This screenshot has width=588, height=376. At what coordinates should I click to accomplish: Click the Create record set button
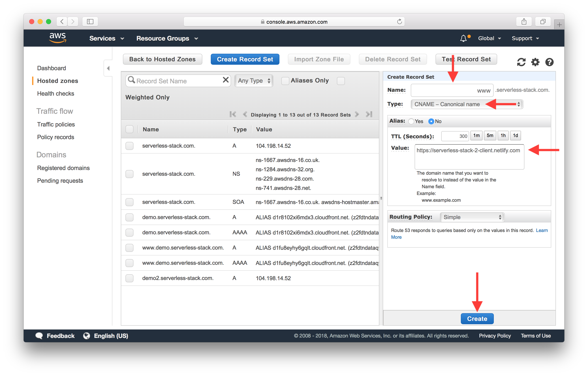click(244, 59)
